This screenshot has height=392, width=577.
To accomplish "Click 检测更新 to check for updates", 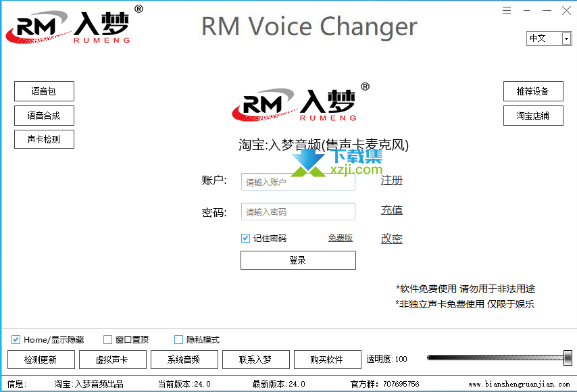I will coord(41,360).
